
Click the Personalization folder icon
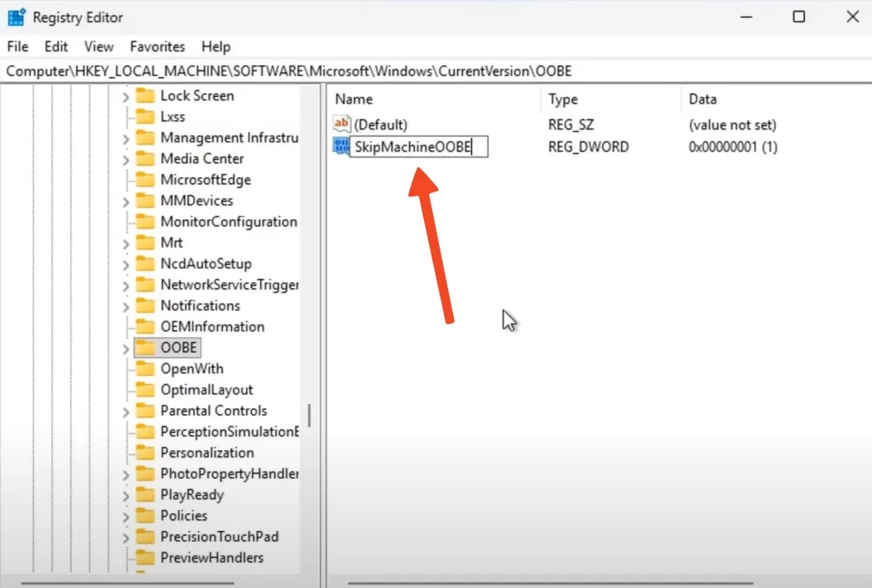tap(146, 453)
